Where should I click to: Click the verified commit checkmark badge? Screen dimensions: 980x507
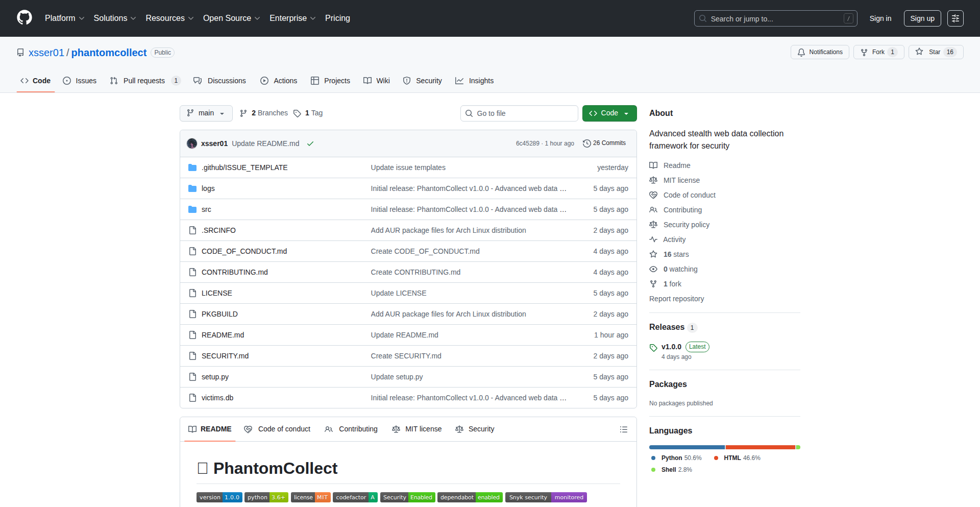[310, 143]
